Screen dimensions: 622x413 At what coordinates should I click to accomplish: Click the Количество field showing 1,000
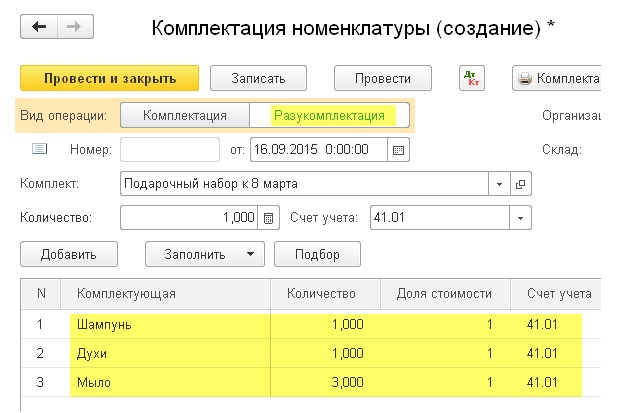[189, 218]
